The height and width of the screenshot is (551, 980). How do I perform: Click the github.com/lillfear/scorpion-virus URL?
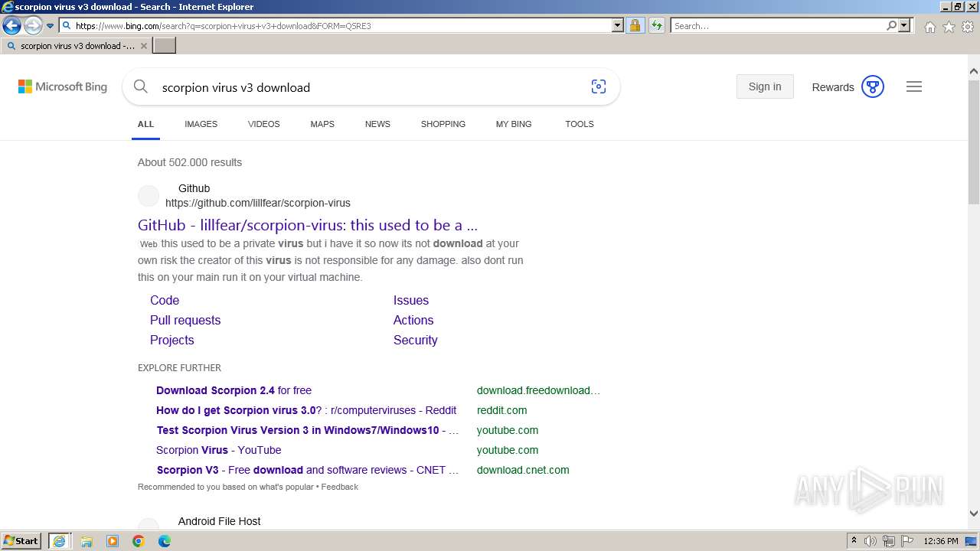(258, 203)
